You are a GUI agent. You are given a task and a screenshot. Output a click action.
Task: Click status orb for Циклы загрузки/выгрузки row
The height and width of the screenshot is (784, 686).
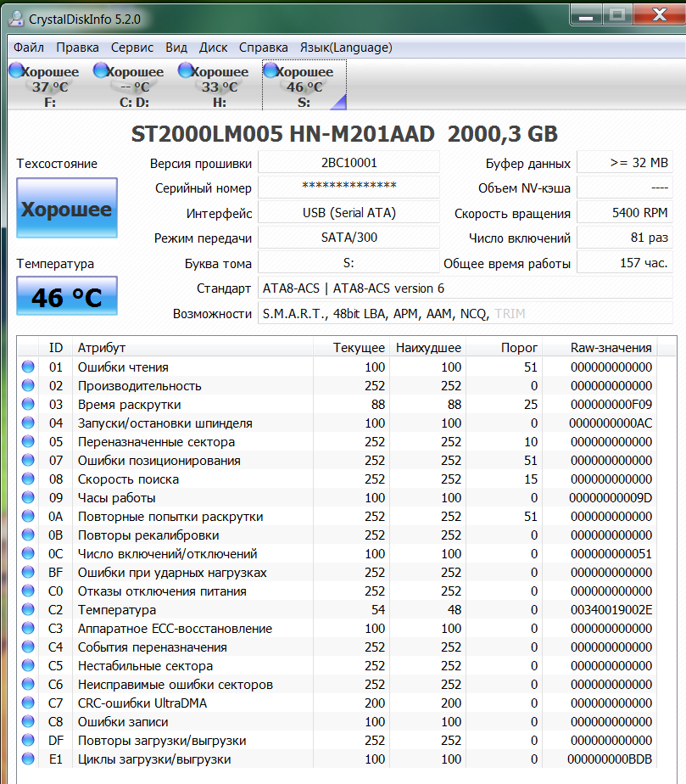[x=28, y=759]
